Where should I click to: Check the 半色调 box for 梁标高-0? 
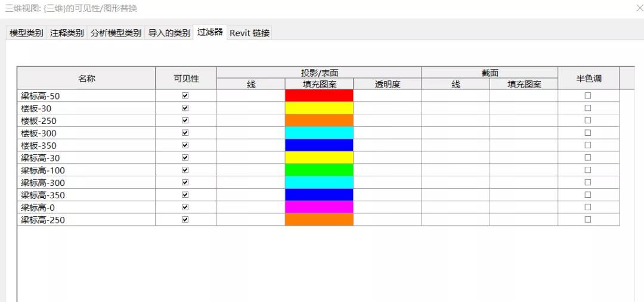[x=588, y=207]
